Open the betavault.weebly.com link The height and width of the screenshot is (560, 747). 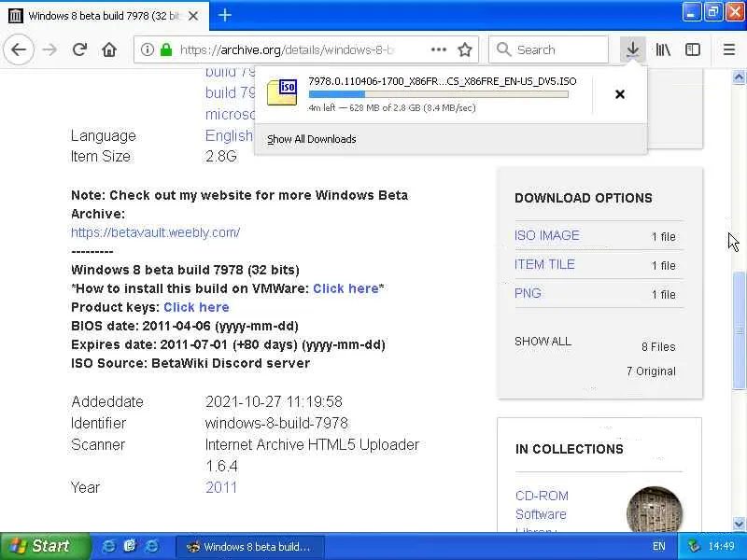[x=155, y=232]
